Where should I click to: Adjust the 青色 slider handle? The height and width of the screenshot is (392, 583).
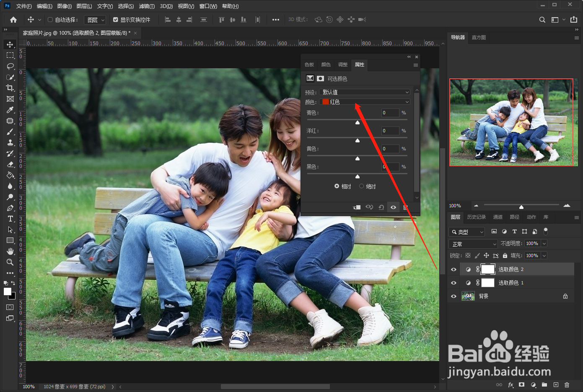358,122
